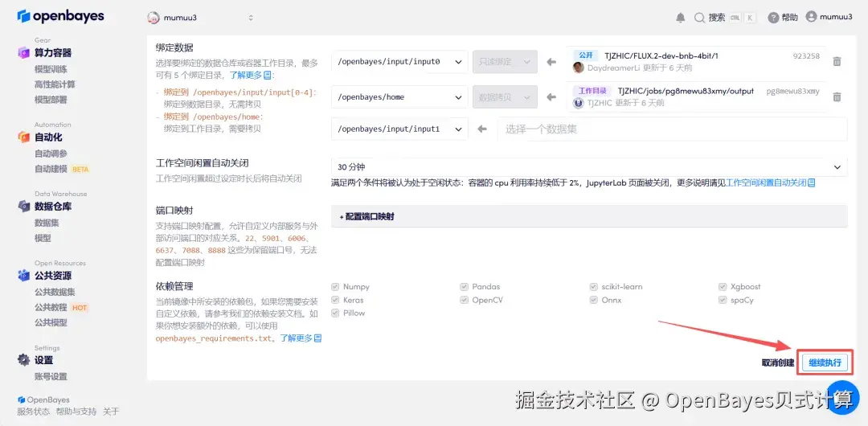The image size is (868, 426).
Task: Click the 继续执行 button
Action: point(825,363)
